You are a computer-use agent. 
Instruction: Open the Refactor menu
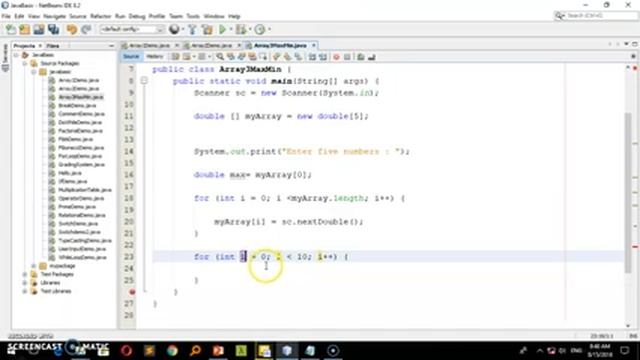[100, 16]
